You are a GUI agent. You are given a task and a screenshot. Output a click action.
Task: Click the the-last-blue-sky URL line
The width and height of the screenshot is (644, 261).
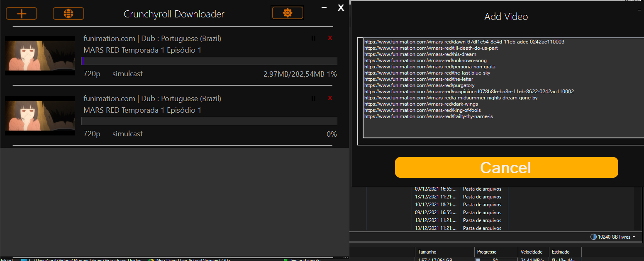(x=427, y=73)
